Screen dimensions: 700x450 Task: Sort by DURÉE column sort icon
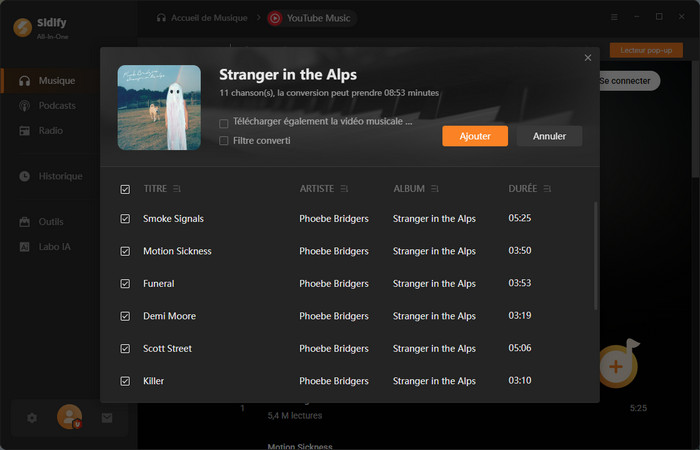(x=547, y=188)
